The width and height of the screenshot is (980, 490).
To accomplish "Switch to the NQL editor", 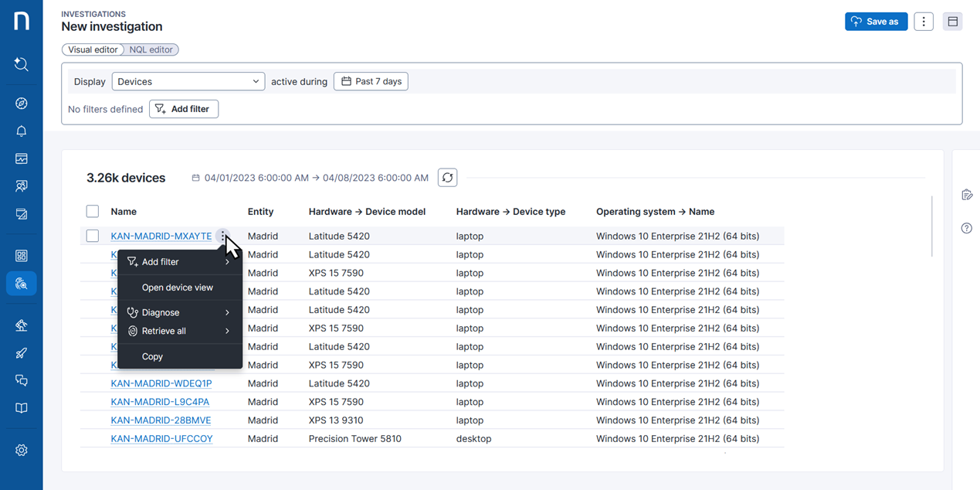I will coord(151,49).
